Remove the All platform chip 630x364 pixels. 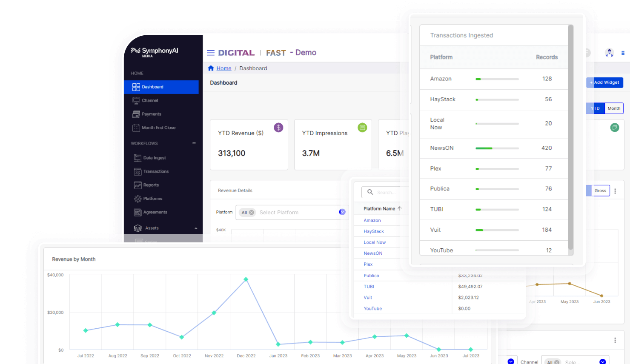click(x=252, y=213)
